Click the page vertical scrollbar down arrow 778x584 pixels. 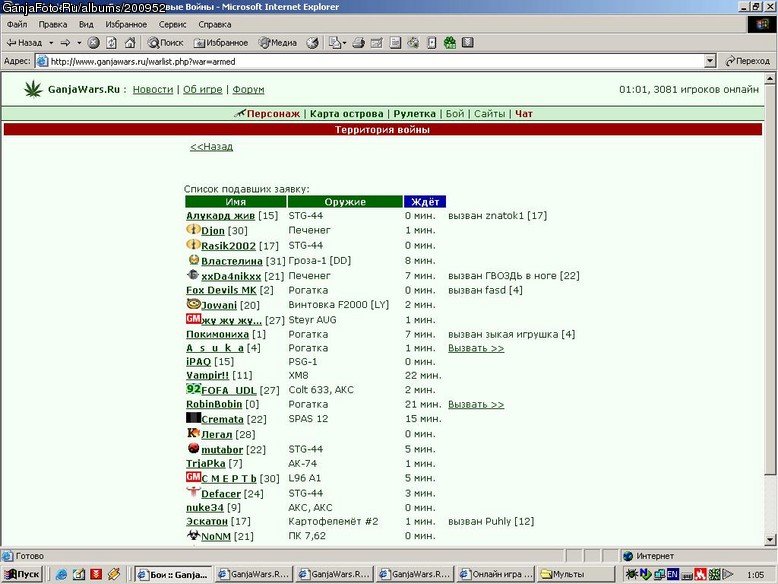coord(770,540)
